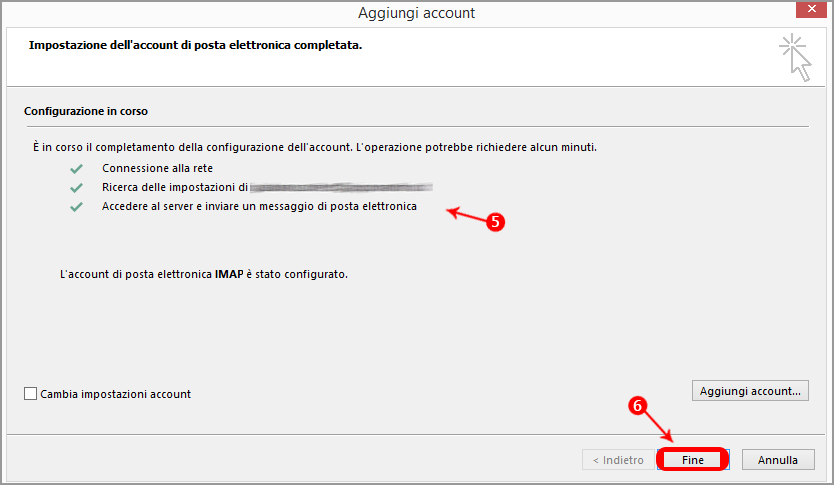
Task: Click the Fine button to finish setup
Action: 693,460
